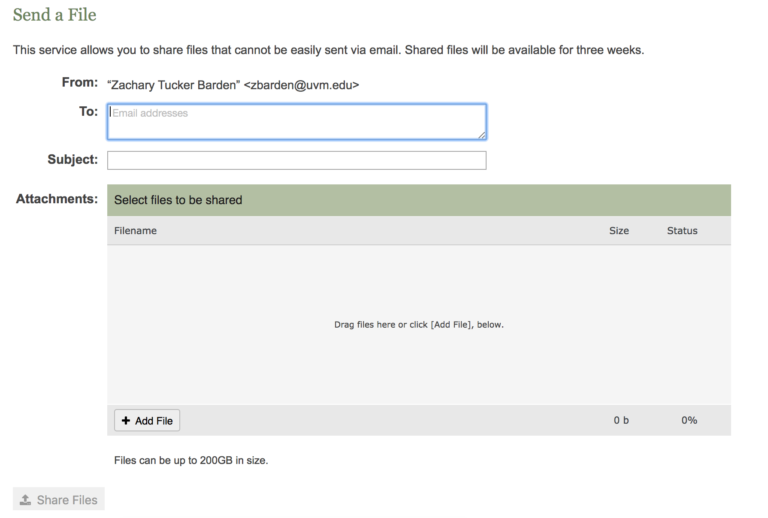Screen dimensions: 768x518
Task: Click the 'Subject:' field label
Action: coord(72,160)
